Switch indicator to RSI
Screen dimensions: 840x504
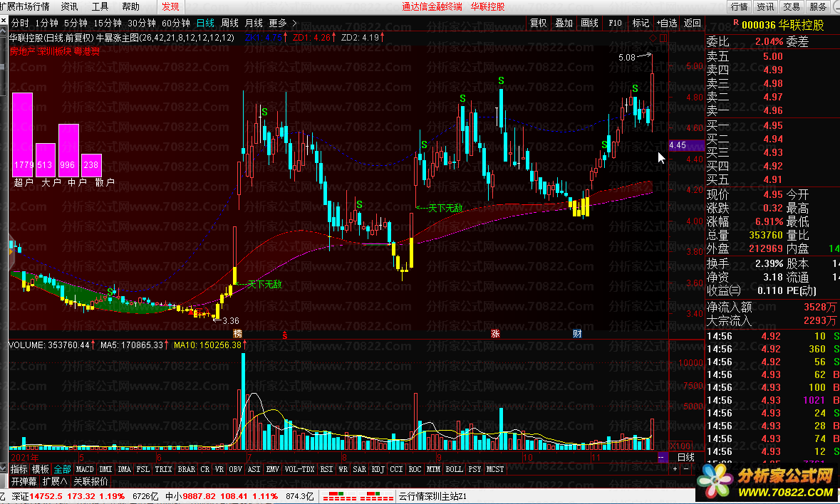[327, 469]
